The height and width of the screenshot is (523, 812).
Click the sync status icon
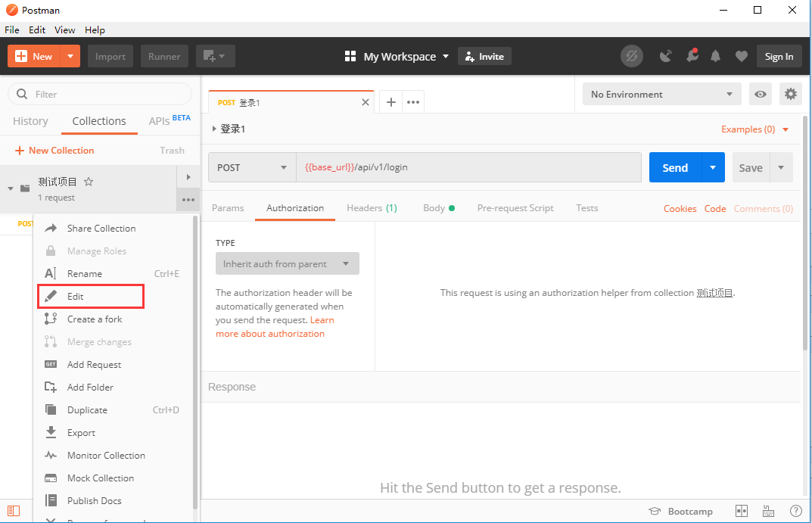[632, 57]
